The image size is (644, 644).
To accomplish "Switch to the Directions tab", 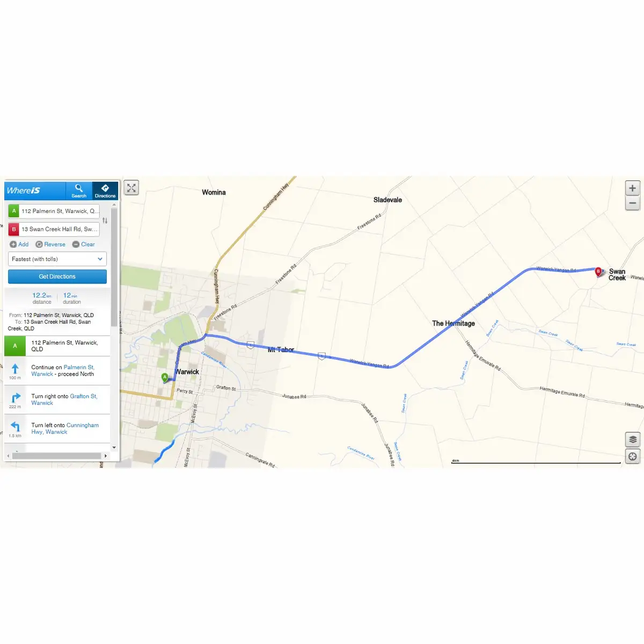I will 105,191.
